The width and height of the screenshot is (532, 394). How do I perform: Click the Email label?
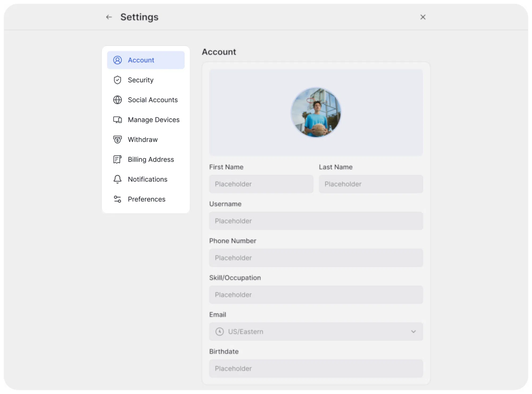(217, 315)
